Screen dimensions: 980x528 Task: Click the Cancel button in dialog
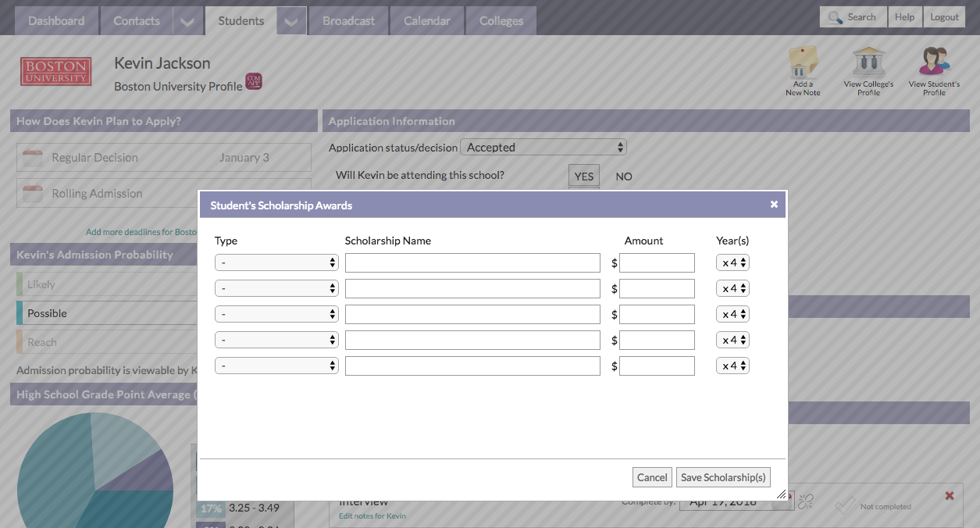[652, 477]
